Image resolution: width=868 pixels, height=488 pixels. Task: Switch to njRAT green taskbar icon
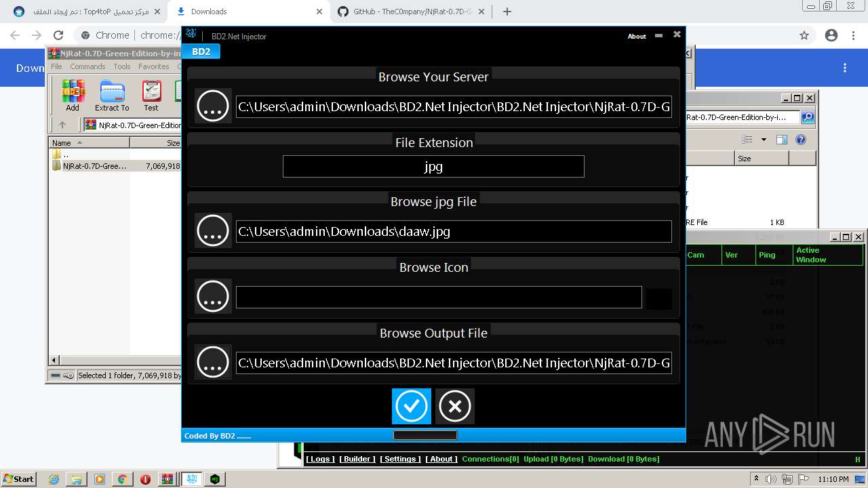point(215,479)
